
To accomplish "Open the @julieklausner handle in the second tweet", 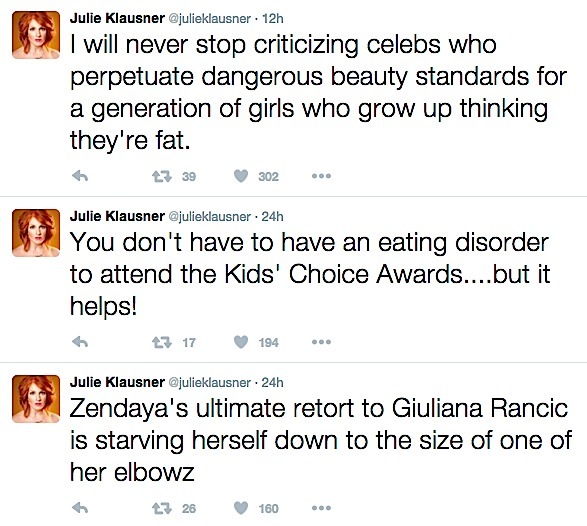I will point(210,217).
